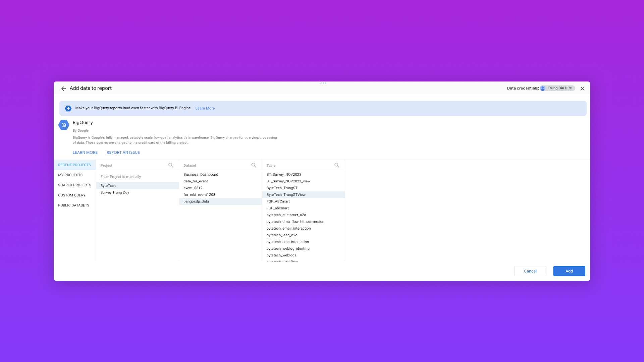Click the Project search magnifier icon
Screen dimensions: 644x362
click(x=171, y=165)
